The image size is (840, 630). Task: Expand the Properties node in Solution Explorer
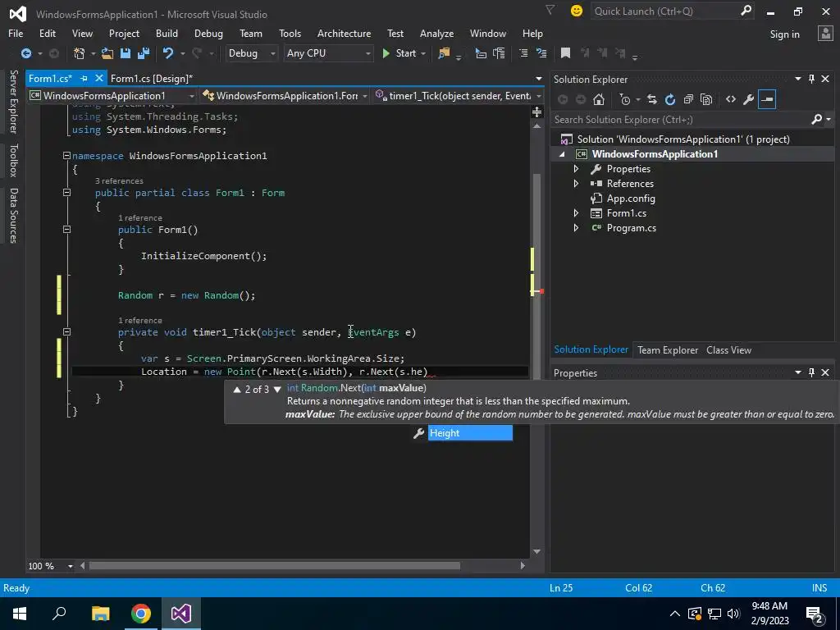pyautogui.click(x=576, y=169)
